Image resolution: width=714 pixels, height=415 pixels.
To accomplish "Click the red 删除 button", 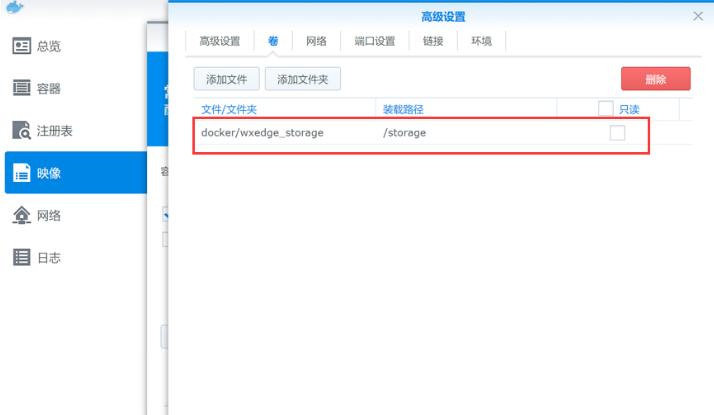I will [656, 79].
